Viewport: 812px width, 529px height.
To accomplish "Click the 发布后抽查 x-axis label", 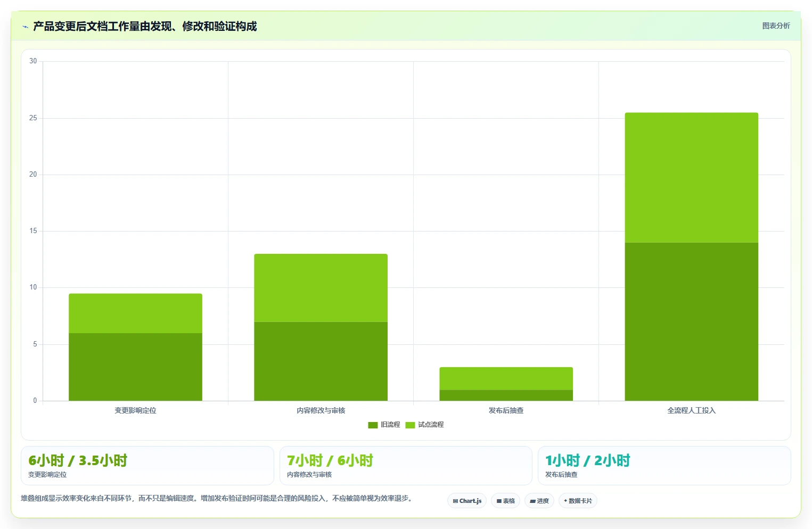I will (x=506, y=410).
